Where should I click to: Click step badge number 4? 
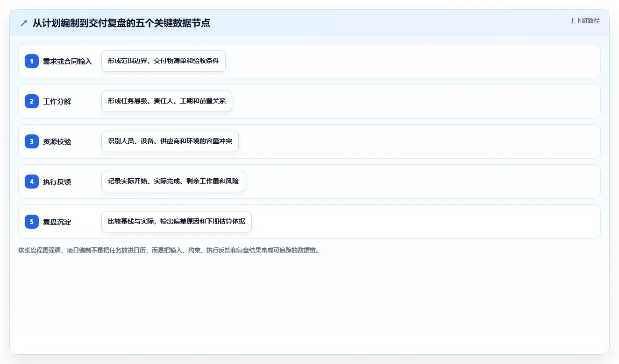[32, 182]
